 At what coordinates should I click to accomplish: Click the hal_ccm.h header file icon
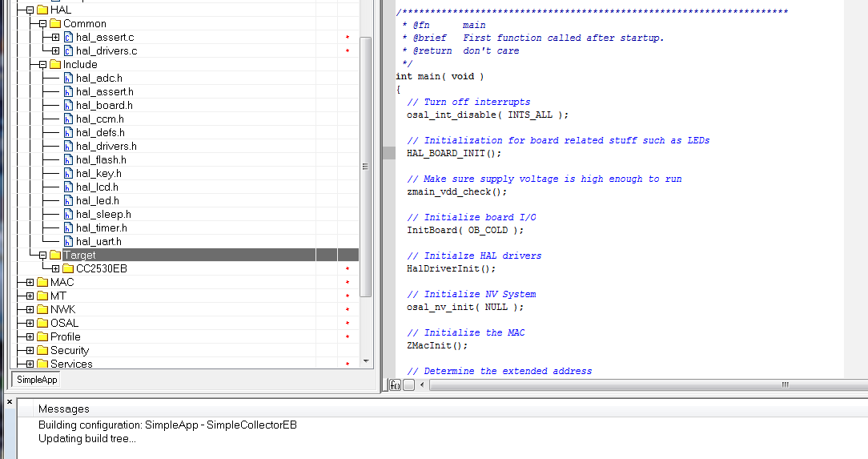click(68, 119)
